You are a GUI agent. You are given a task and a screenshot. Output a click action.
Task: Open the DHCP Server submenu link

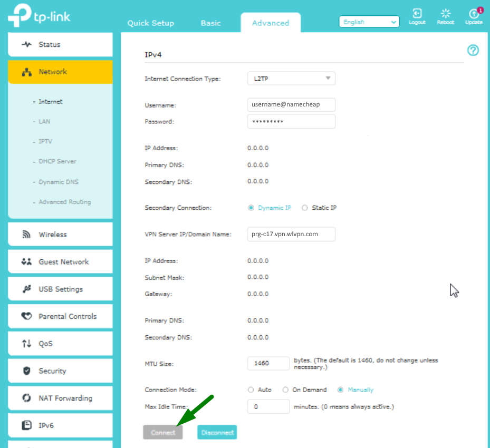57,161
